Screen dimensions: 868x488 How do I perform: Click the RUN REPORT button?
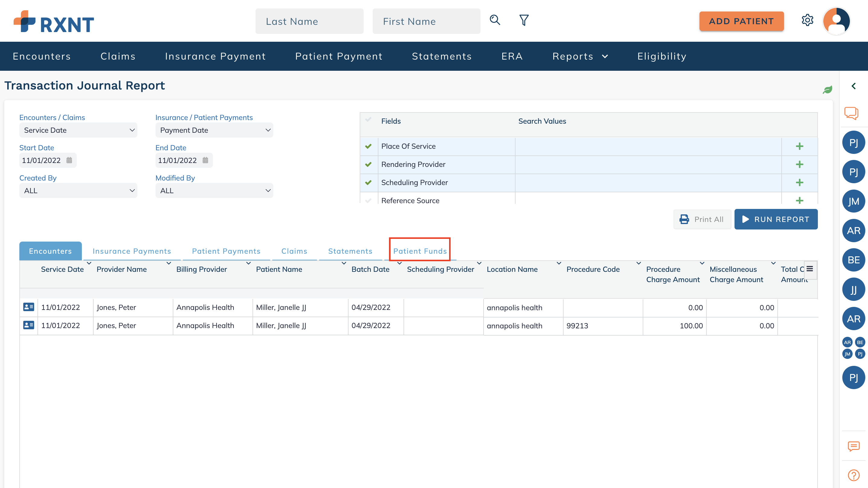tap(776, 219)
